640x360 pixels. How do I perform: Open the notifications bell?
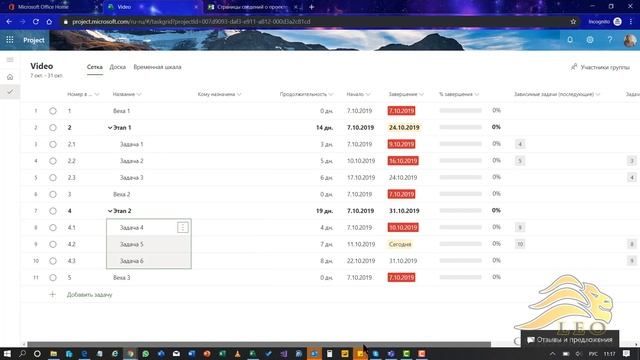(570, 40)
